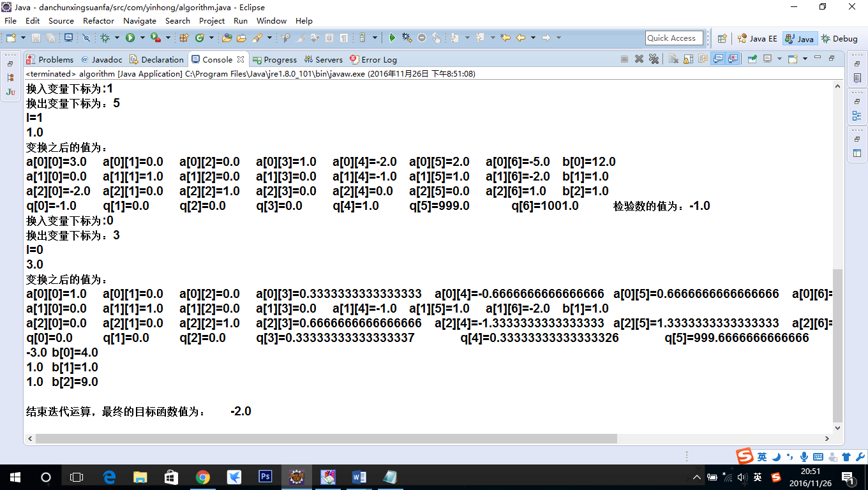Screen dimensions: 868x490
Task: Click the New Java Class icon
Action: pos(199,38)
